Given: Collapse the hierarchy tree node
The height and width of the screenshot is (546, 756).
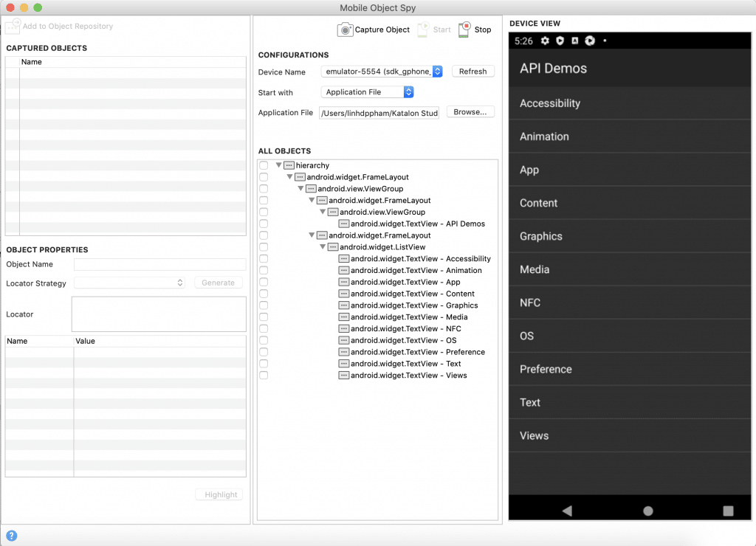Looking at the screenshot, I should pyautogui.click(x=278, y=165).
